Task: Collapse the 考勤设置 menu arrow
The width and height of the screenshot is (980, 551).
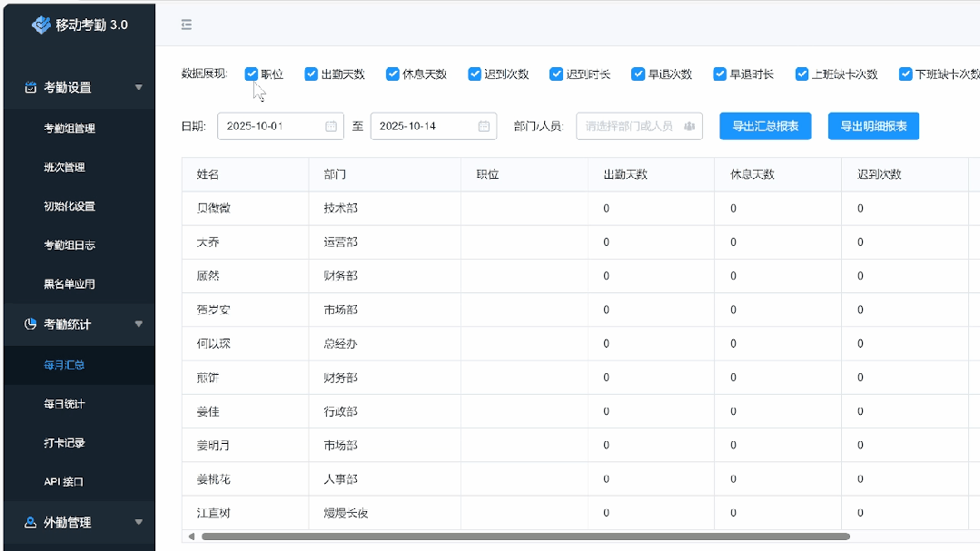Action: pyautogui.click(x=138, y=88)
